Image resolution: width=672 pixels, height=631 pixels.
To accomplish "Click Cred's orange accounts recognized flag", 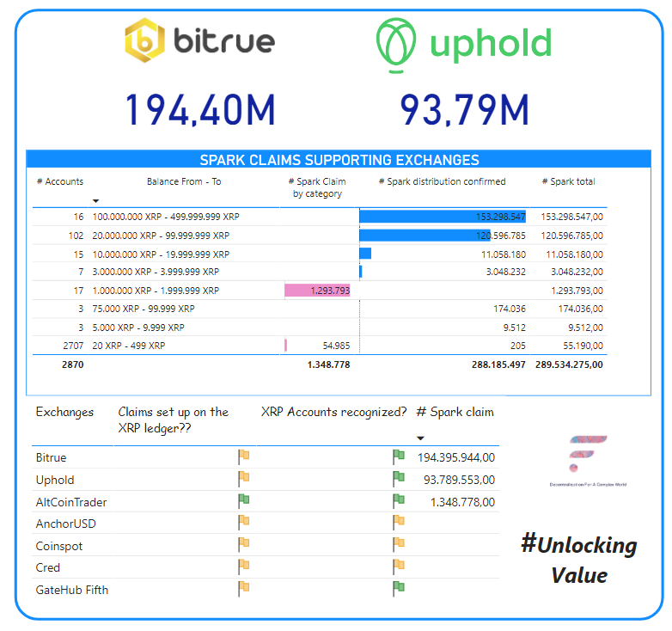I will pyautogui.click(x=399, y=567).
